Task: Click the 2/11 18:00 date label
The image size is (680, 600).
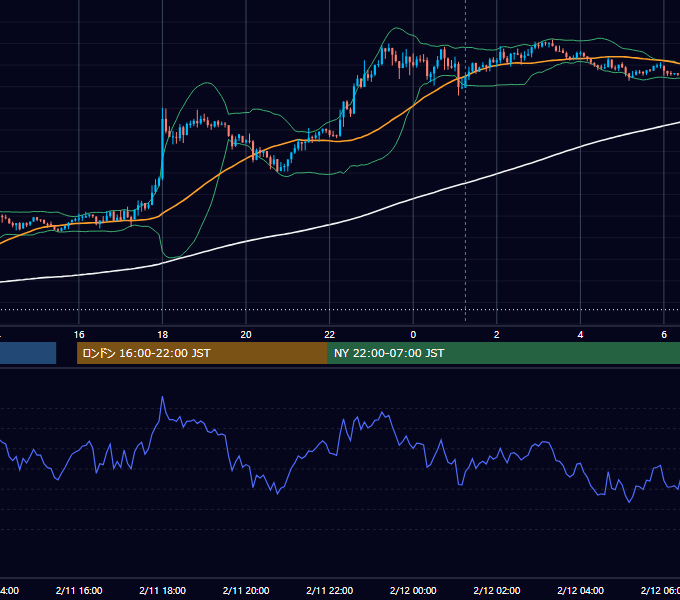Action: coord(163,590)
